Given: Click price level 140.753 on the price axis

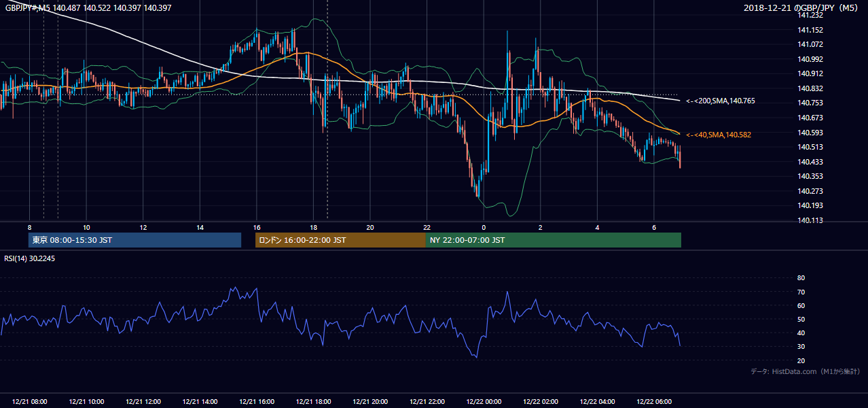Looking at the screenshot, I should [x=810, y=103].
